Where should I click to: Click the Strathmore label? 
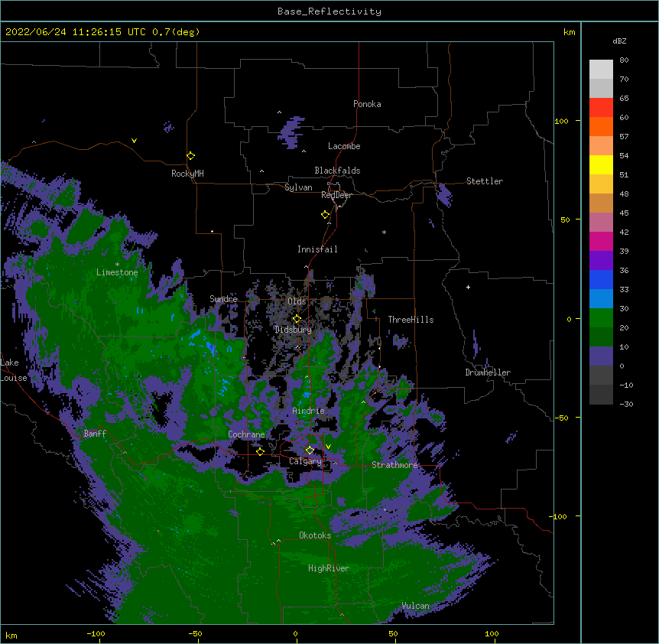point(394,465)
